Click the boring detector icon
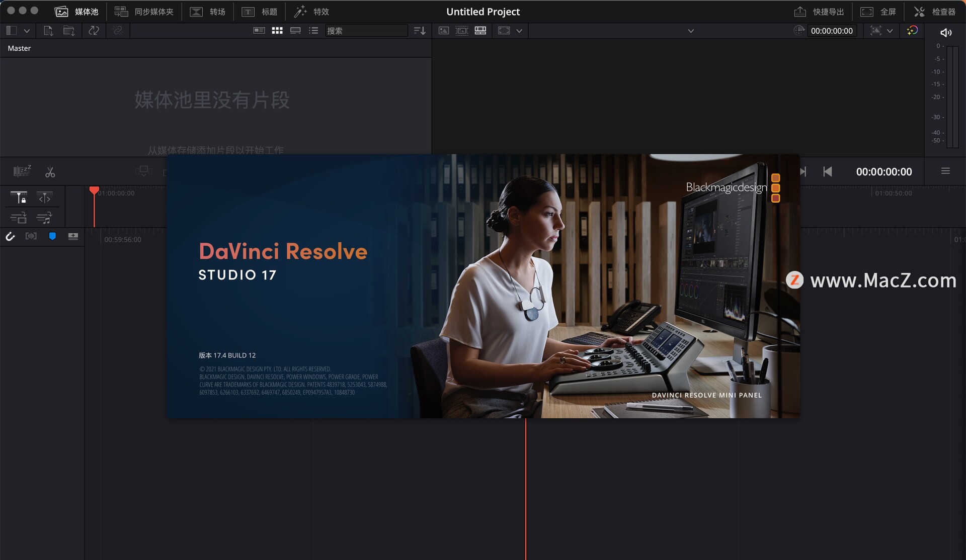 22,171
